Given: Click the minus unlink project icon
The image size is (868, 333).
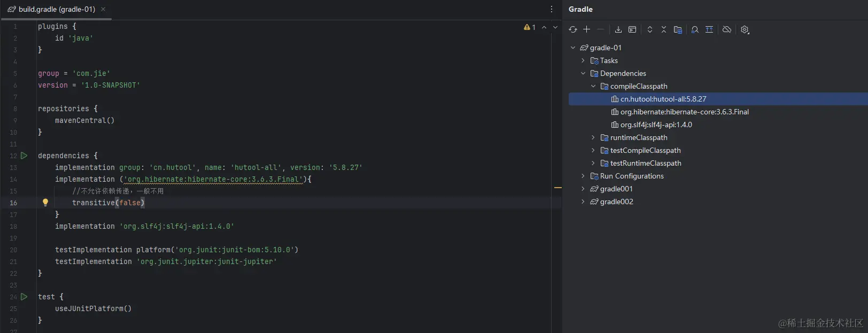Looking at the screenshot, I should 600,29.
